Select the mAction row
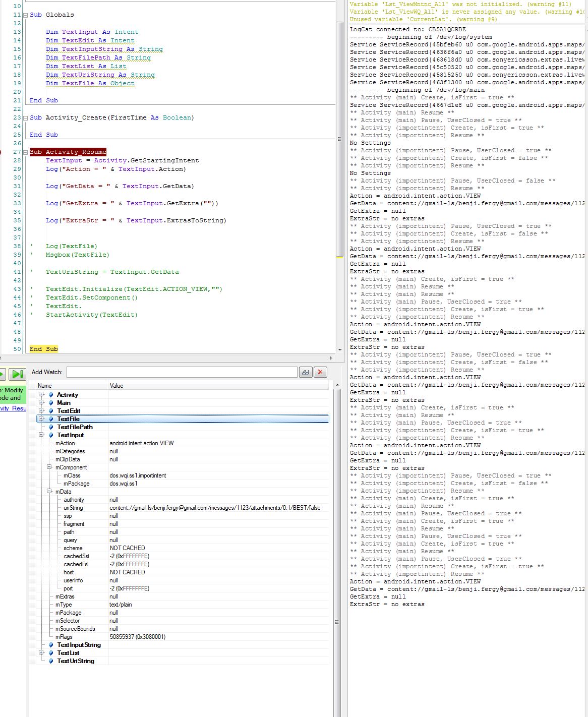 pos(183,443)
